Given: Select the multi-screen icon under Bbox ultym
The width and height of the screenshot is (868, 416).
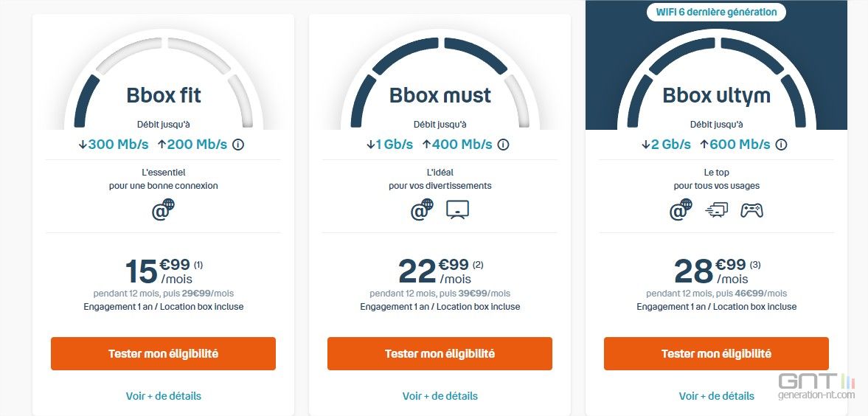Looking at the screenshot, I should 717,210.
